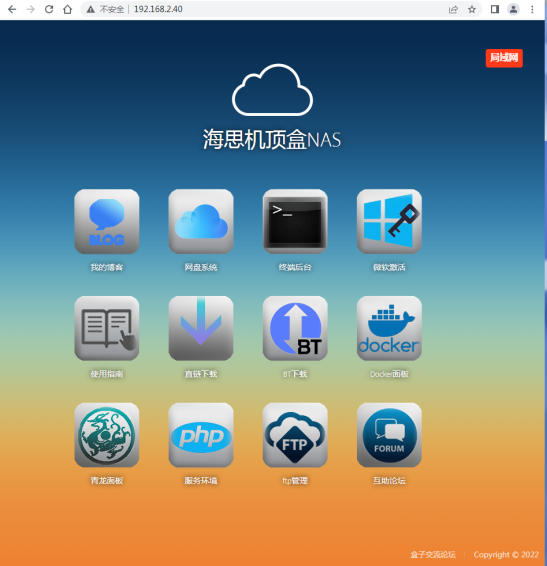The image size is (547, 566).
Task: Open the browser three-dot menu
Action: tap(532, 9)
